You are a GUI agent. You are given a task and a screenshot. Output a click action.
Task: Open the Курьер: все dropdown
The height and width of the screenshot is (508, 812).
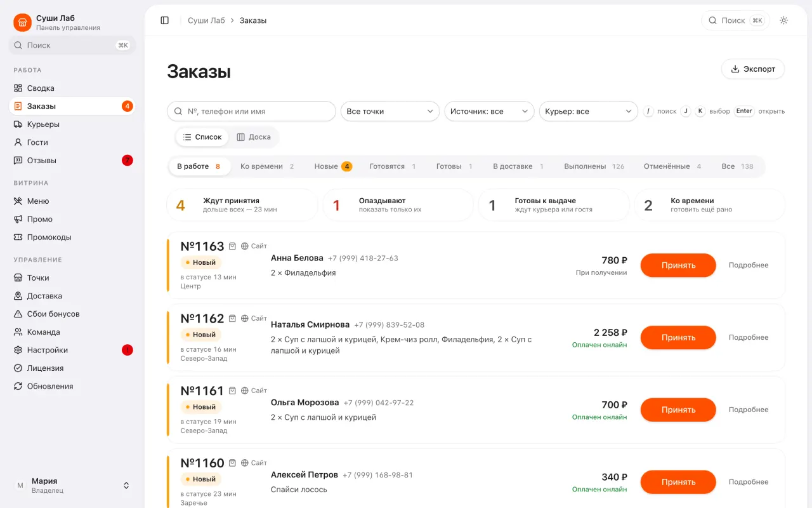pos(589,111)
